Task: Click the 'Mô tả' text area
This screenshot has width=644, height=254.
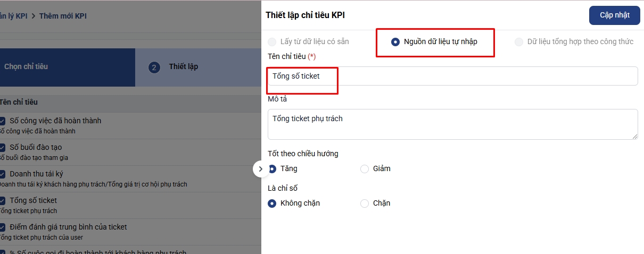Action: coord(452,124)
